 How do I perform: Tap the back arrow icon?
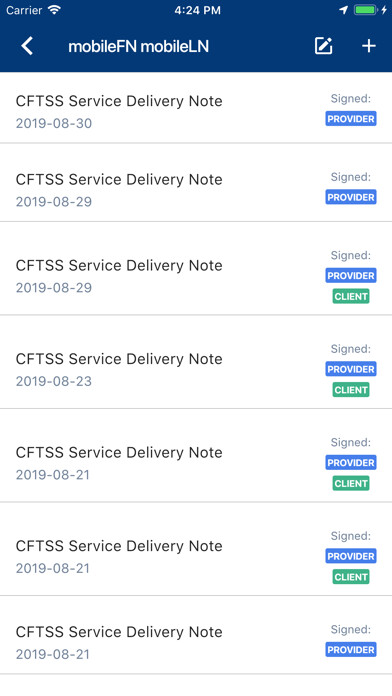(x=27, y=46)
